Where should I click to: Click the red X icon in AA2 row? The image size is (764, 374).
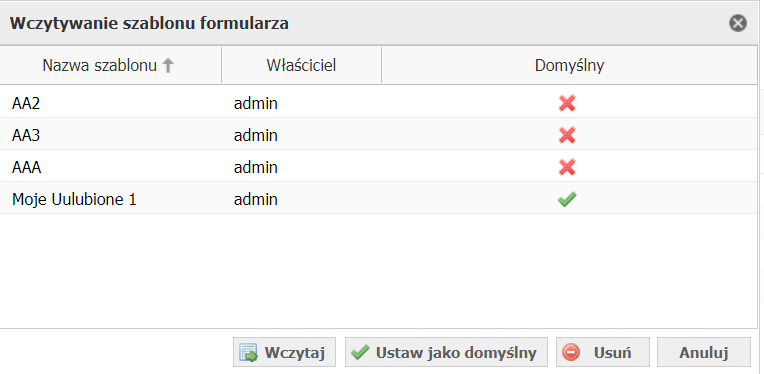(x=567, y=103)
